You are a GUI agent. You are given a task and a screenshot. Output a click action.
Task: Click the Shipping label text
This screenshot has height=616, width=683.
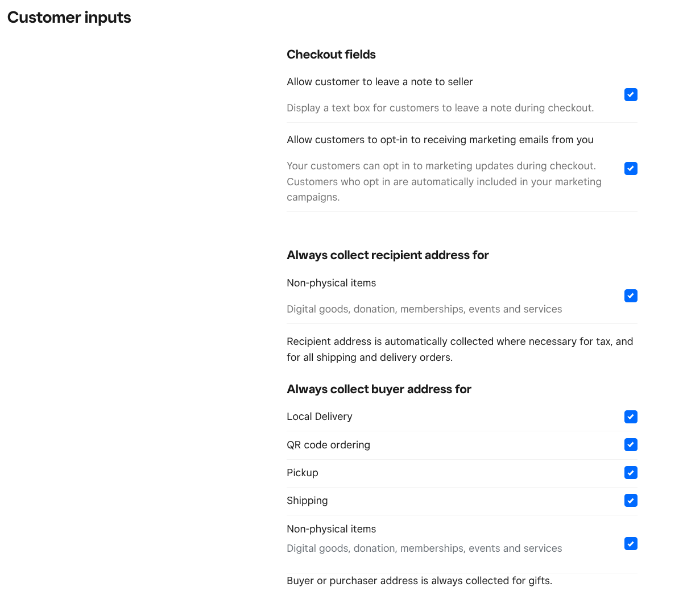pos(307,501)
